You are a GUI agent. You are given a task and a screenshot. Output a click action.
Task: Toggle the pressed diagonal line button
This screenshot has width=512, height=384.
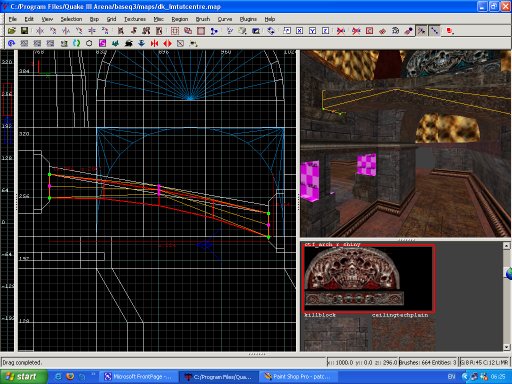(x=434, y=31)
